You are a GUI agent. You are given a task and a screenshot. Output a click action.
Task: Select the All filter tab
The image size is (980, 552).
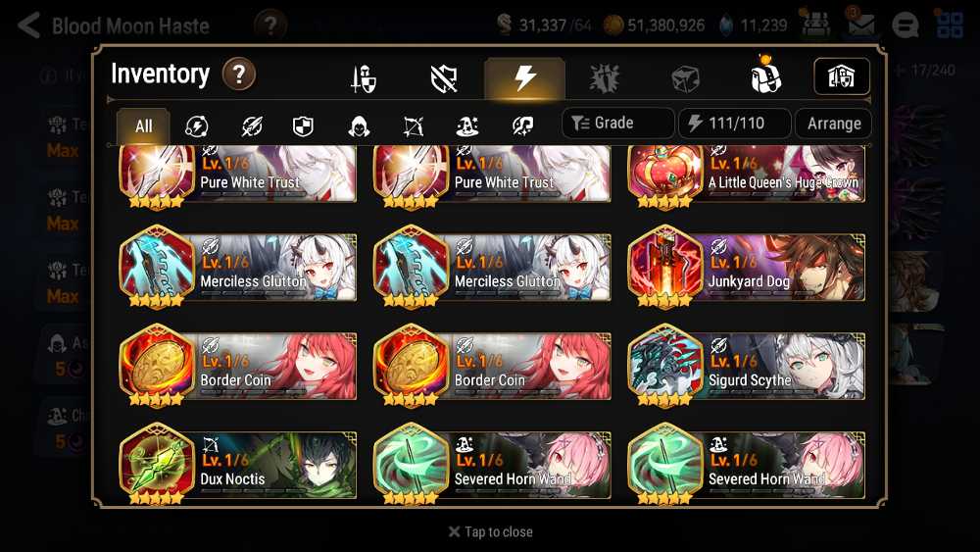(143, 125)
